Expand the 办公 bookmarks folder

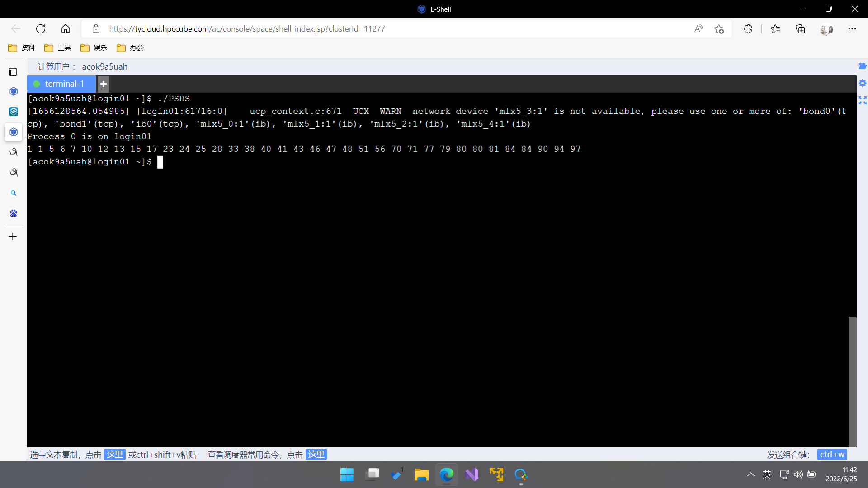130,48
